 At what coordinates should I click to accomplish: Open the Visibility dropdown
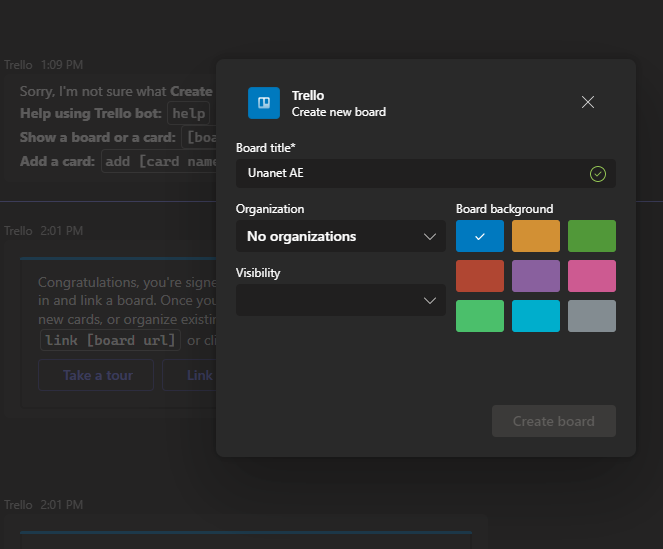(x=340, y=300)
